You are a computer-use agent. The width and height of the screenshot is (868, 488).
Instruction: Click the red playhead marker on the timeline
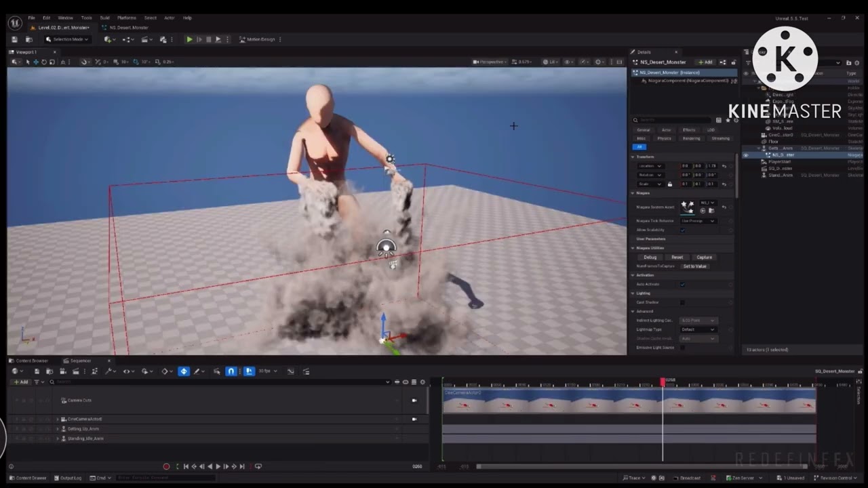click(x=663, y=382)
